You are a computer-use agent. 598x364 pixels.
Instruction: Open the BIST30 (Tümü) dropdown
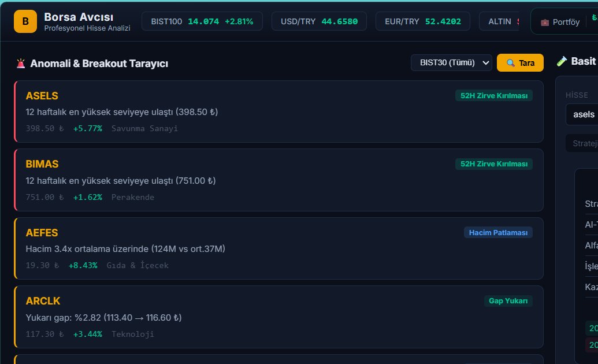[x=451, y=62]
